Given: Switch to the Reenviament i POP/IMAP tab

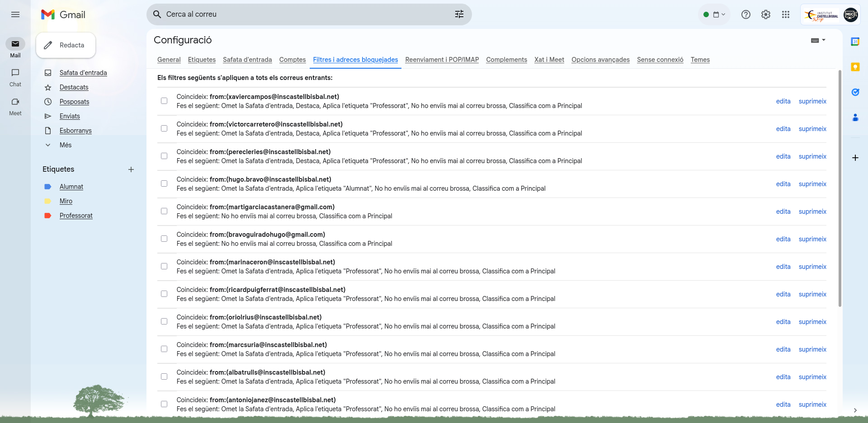Looking at the screenshot, I should pos(442,60).
